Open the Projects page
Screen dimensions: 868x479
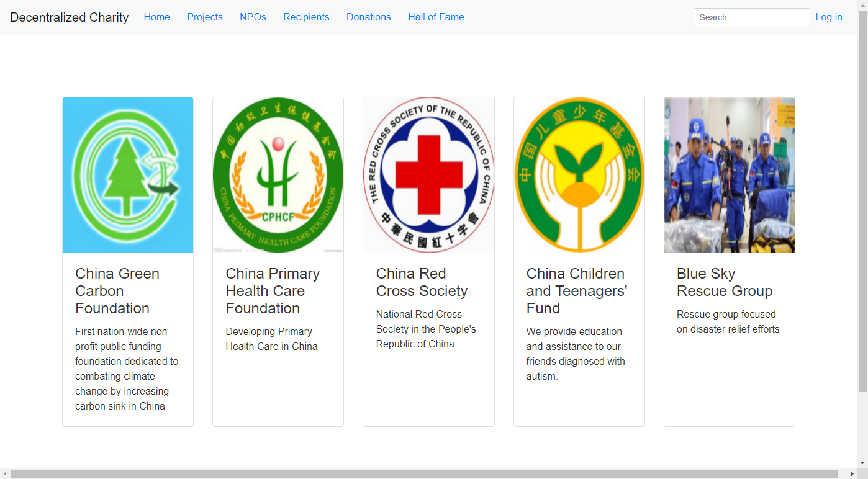pyautogui.click(x=205, y=17)
